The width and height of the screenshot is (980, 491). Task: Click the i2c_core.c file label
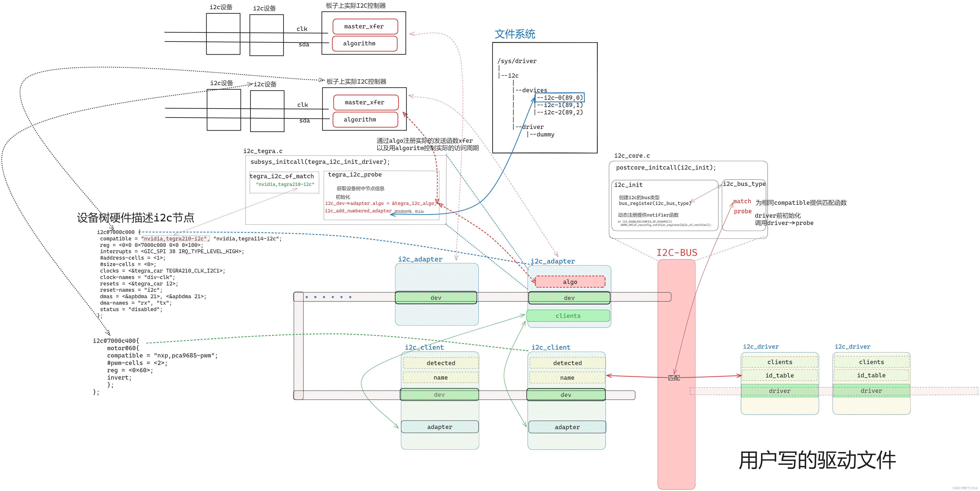coord(632,156)
